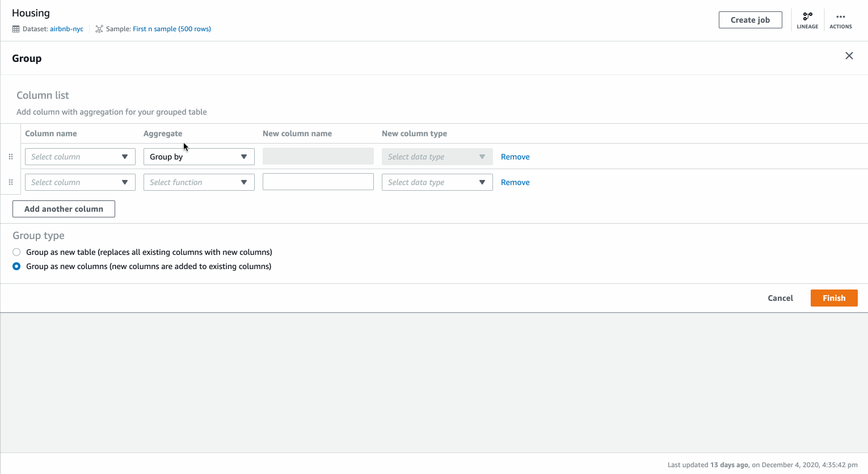Viewport: 868px width, 474px height.
Task: Open the Lineage view
Action: (x=807, y=19)
